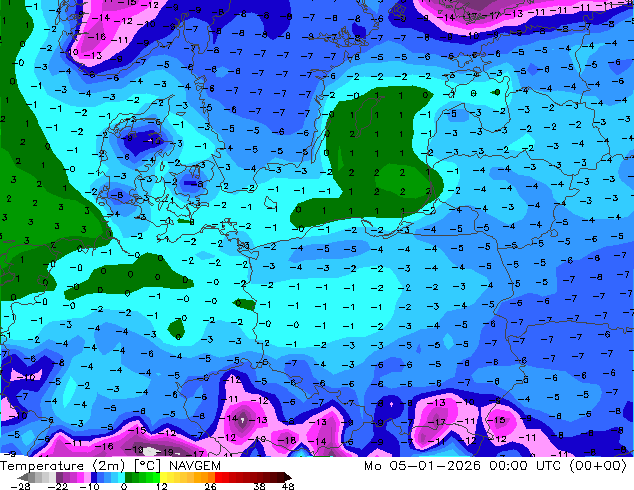Click the dark green swatch right of 0 on the legend
This screenshot has width=634, height=490.
tap(128, 477)
